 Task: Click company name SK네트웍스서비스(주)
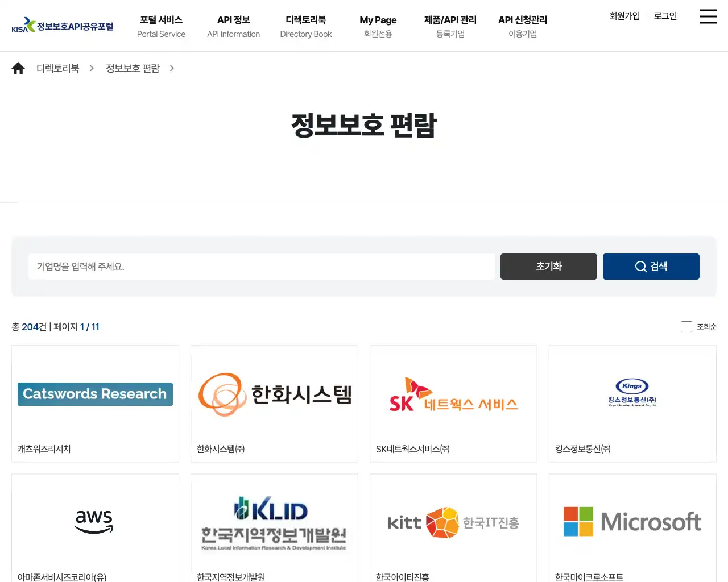coord(413,449)
